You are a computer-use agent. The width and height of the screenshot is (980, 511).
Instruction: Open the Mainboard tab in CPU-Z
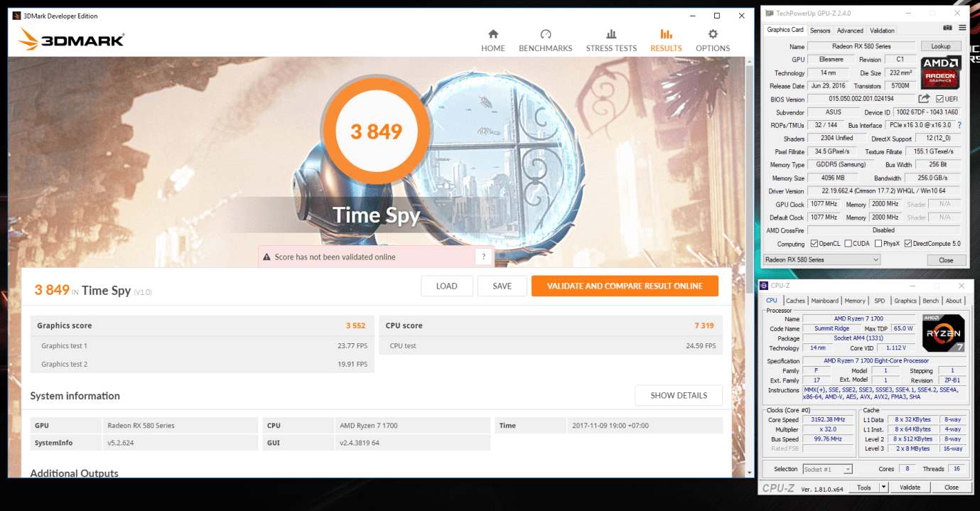point(824,301)
